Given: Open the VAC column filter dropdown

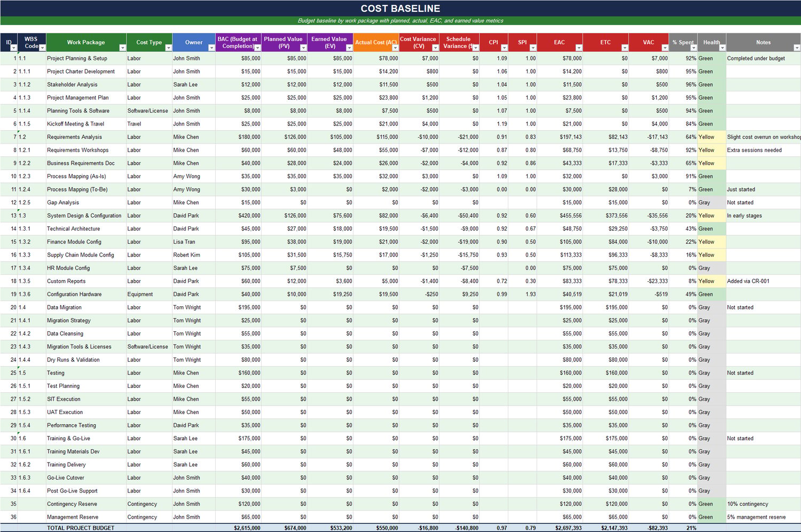Looking at the screenshot, I should pos(665,48).
